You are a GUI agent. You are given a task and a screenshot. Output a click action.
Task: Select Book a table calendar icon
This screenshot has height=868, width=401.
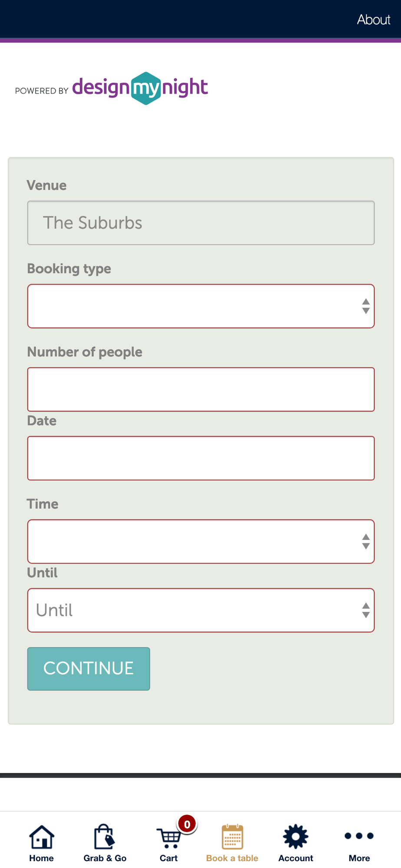(232, 836)
